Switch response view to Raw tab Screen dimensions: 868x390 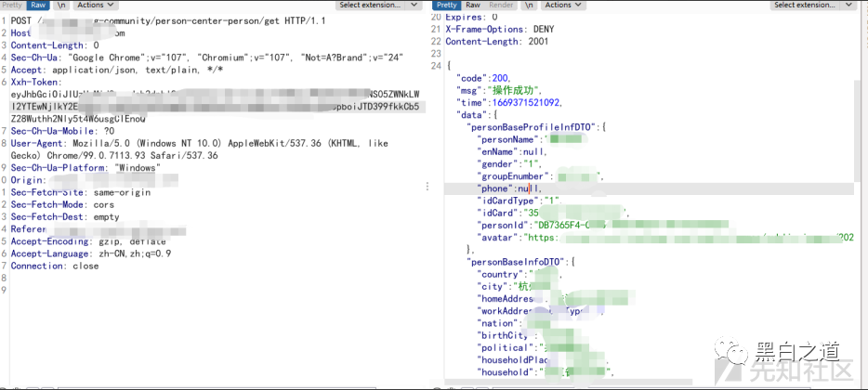click(474, 6)
